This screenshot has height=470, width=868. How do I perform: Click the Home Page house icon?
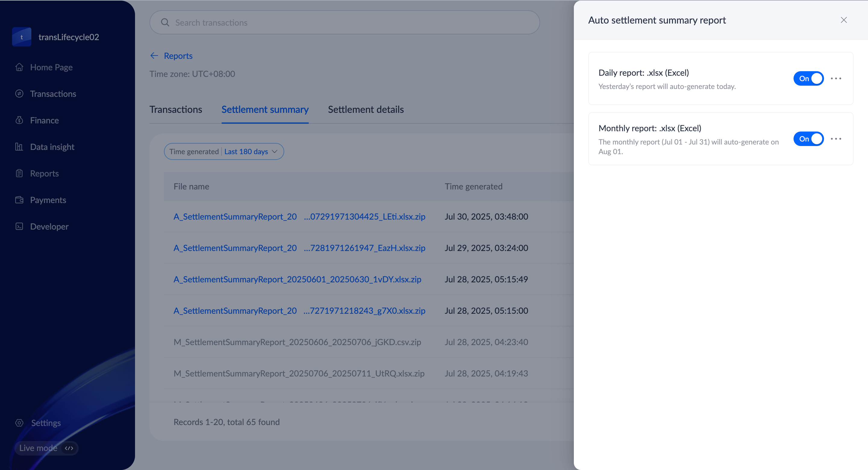tap(19, 67)
